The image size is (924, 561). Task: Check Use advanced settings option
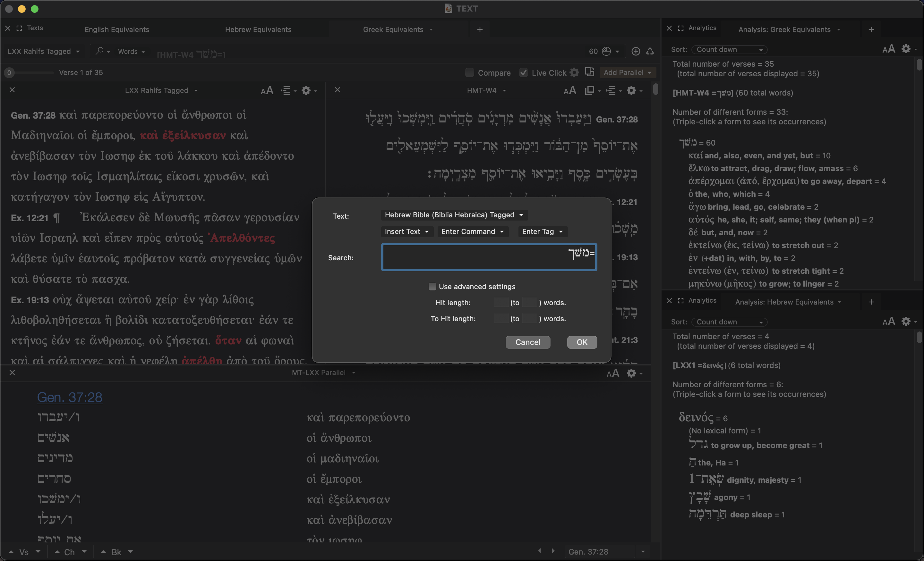click(x=432, y=286)
